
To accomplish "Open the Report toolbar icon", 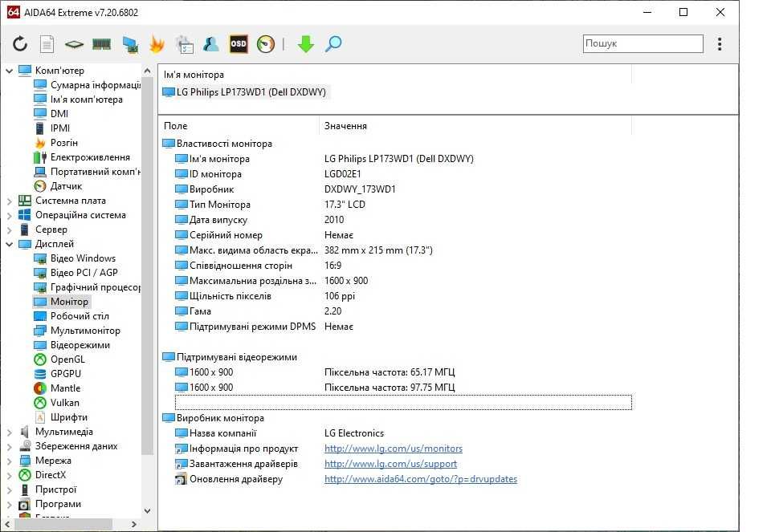I will (47, 44).
